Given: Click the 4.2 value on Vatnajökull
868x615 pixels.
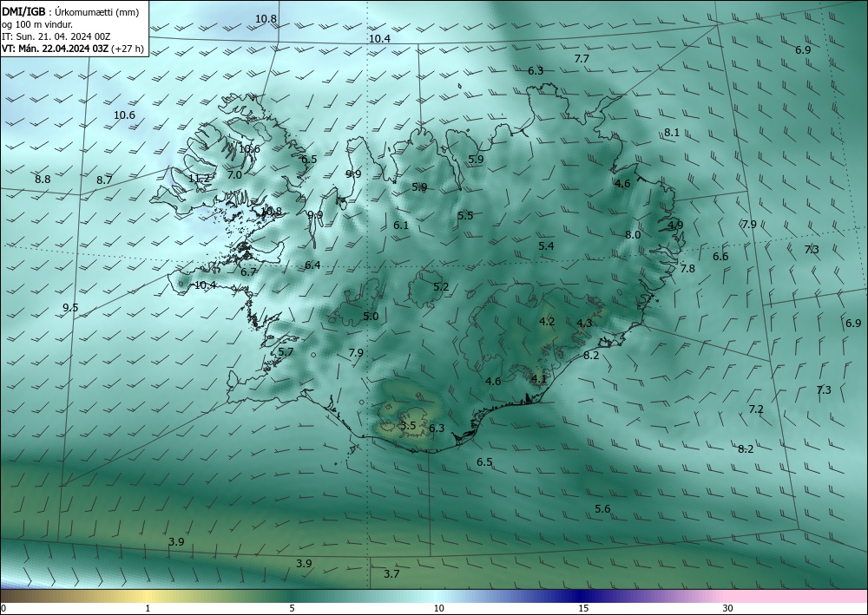Looking at the screenshot, I should click(x=547, y=321).
